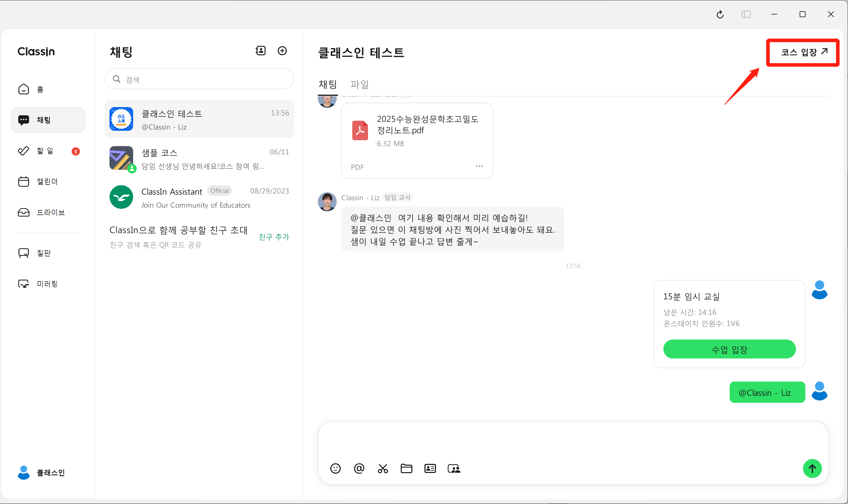Viewport: 848px width, 504px height.
Task: Close the ClassIn window
Action: [x=831, y=14]
